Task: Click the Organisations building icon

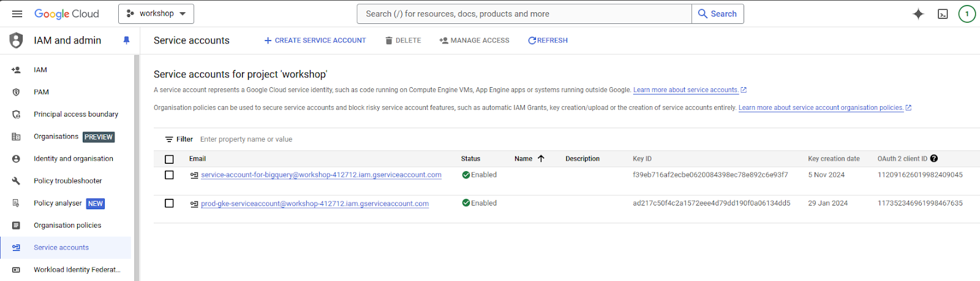Action: [16, 137]
